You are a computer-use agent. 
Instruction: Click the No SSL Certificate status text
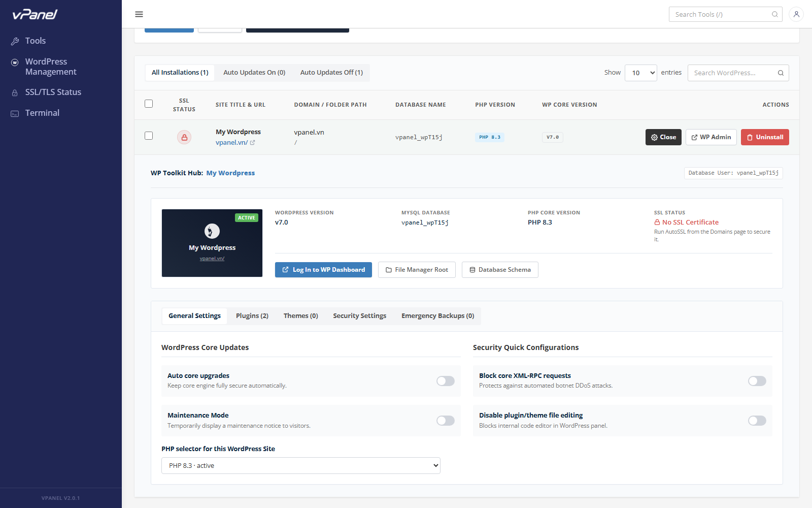[x=690, y=223]
